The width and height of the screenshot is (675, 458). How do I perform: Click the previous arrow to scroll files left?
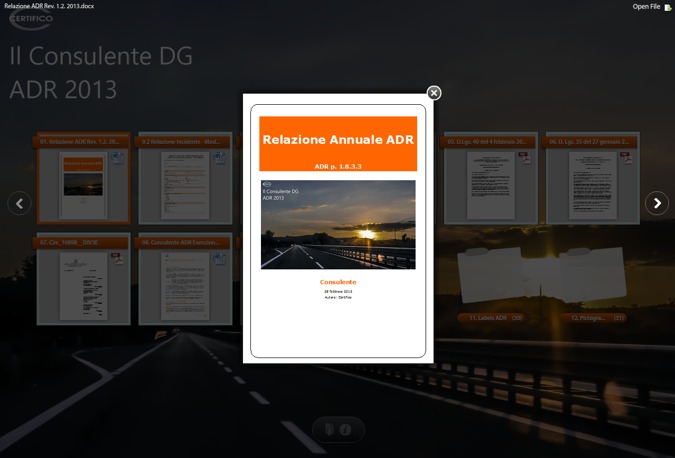(19, 203)
